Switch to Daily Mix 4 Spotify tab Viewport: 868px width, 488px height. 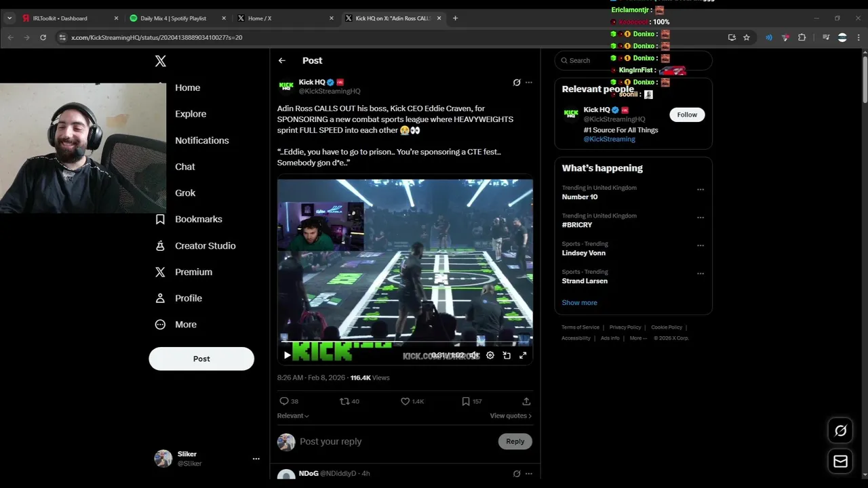pos(179,18)
